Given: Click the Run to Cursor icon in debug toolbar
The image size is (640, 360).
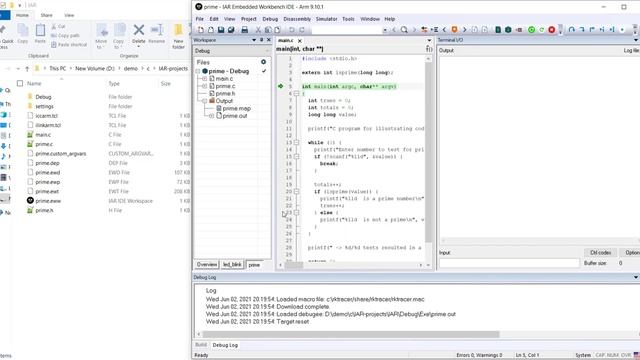Looking at the screenshot, I should pyautogui.click(x=612, y=30).
